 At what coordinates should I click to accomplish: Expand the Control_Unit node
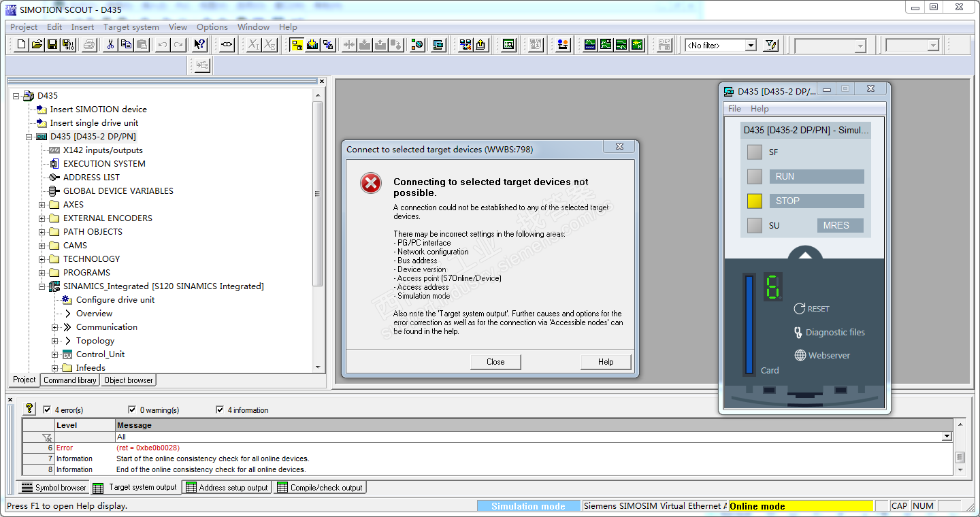[55, 354]
